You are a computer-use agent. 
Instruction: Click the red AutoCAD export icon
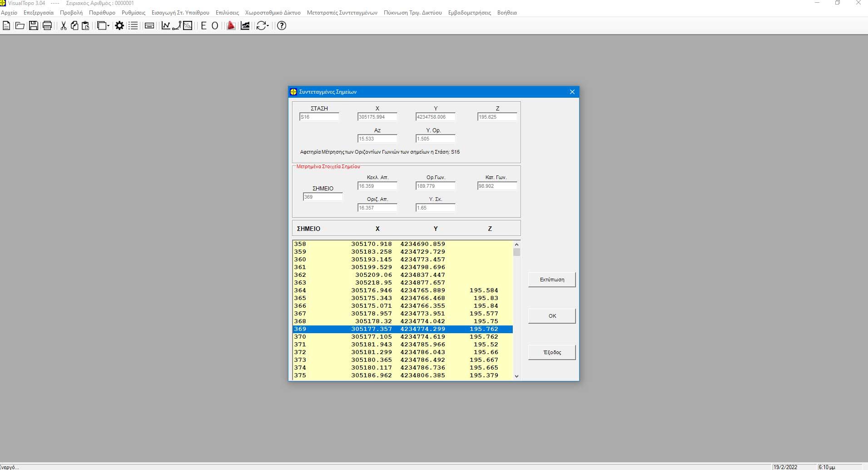(x=231, y=26)
